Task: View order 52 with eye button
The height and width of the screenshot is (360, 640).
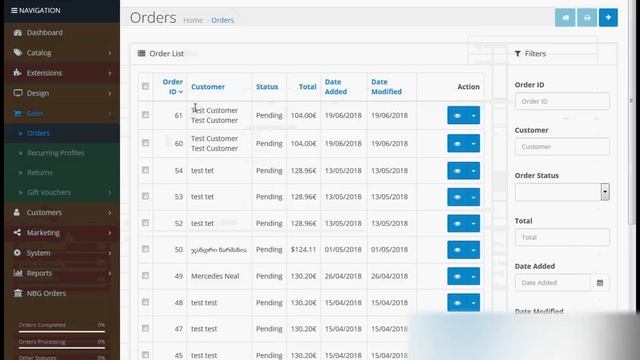Action: coord(457,224)
